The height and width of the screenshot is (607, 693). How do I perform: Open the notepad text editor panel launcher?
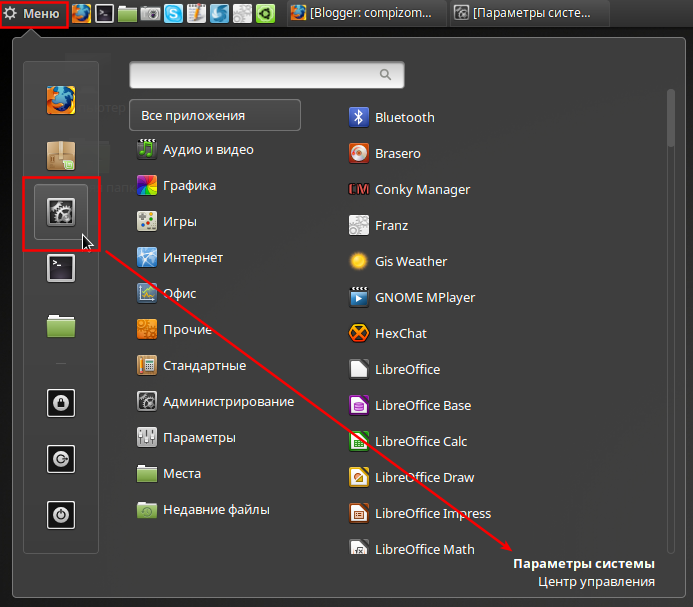point(196,13)
